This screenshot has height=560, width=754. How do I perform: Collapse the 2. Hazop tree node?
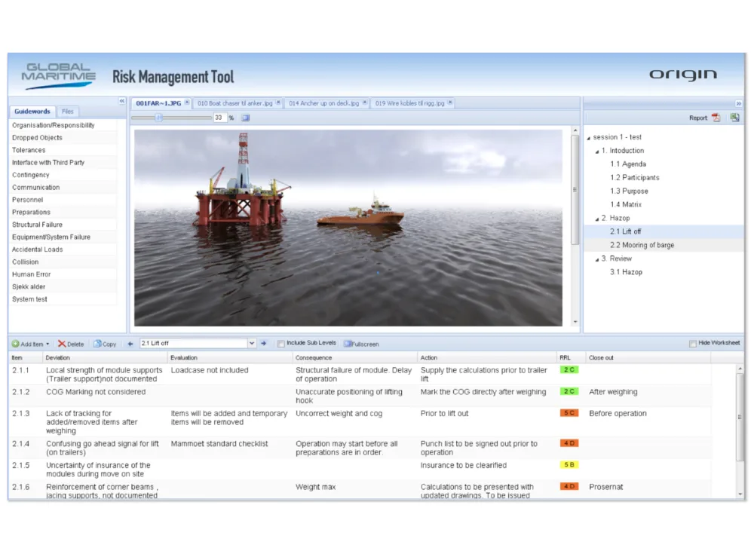click(x=596, y=219)
